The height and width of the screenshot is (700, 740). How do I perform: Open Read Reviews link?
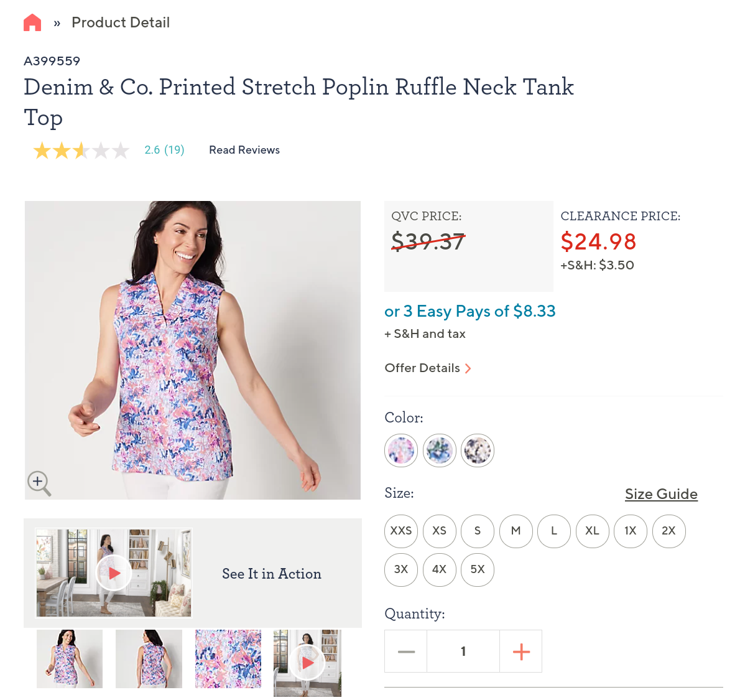(244, 150)
